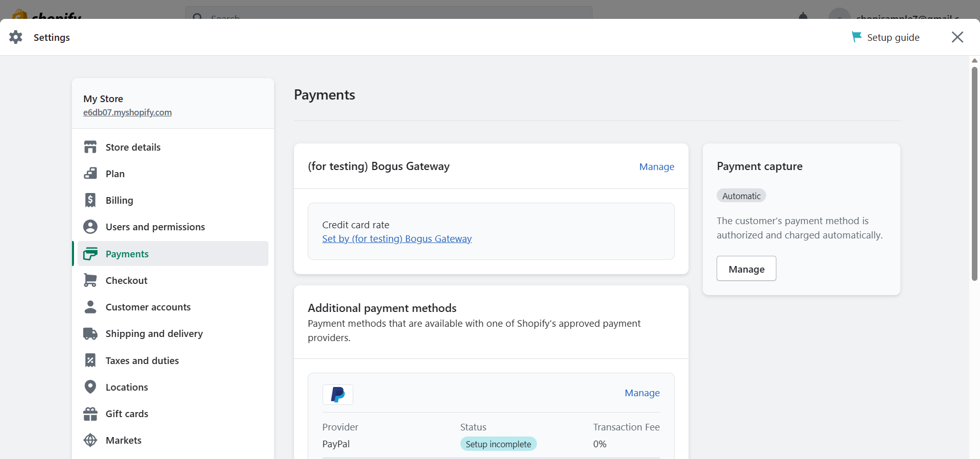The width and height of the screenshot is (980, 459).
Task: Manage the Bogus Gateway provider
Action: [x=656, y=166]
